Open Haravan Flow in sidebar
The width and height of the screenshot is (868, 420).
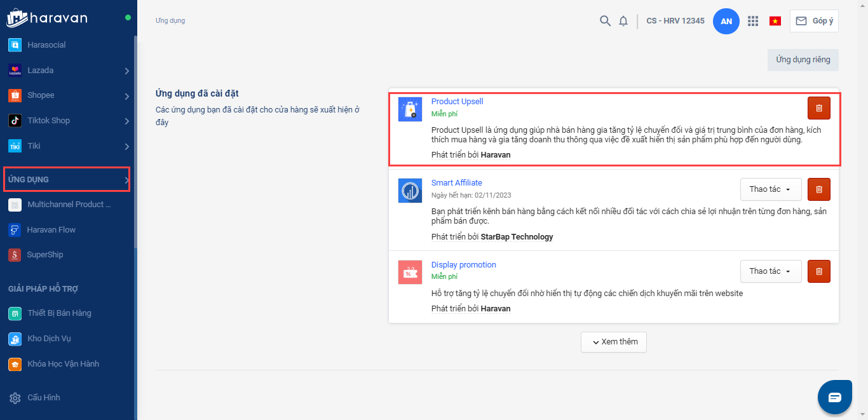51,229
